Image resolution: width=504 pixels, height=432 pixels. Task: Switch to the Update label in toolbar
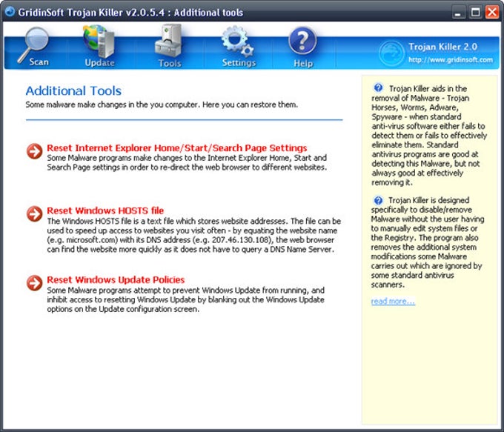coord(99,63)
